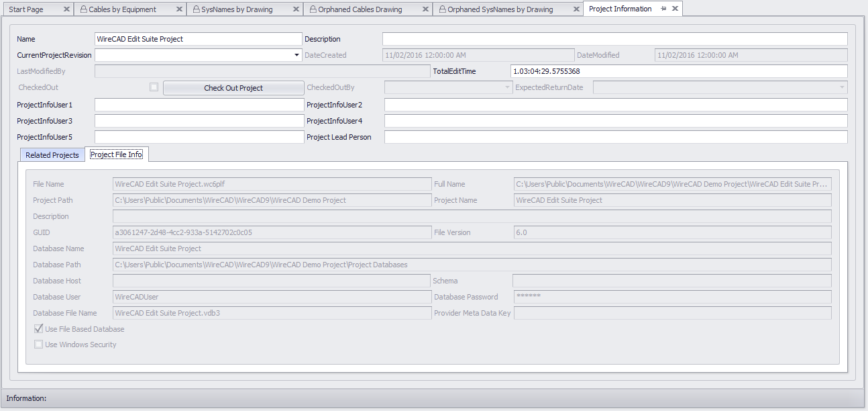Click the ProjectInfoUser1 input field
The height and width of the screenshot is (411, 868).
199,105
